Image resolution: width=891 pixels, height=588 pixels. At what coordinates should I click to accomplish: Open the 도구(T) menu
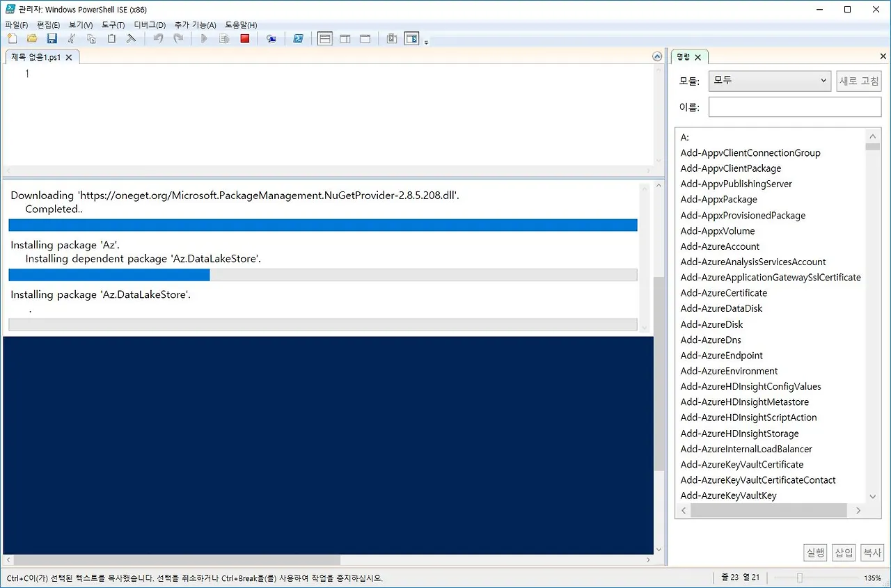pyautogui.click(x=113, y=25)
